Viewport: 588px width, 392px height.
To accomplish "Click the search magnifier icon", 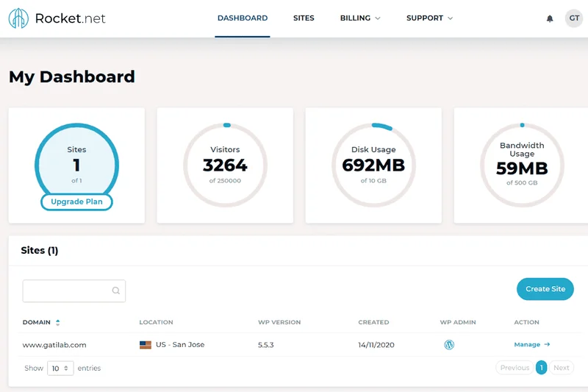I will click(116, 291).
